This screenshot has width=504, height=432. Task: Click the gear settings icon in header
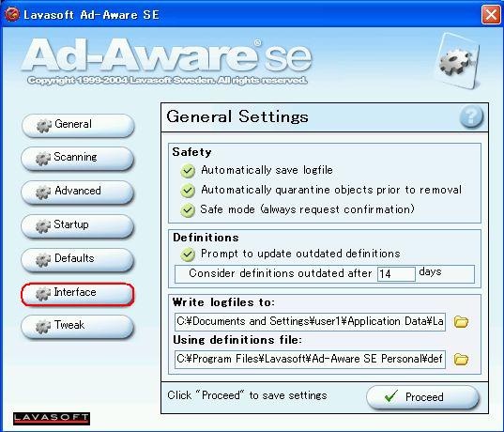point(457,61)
